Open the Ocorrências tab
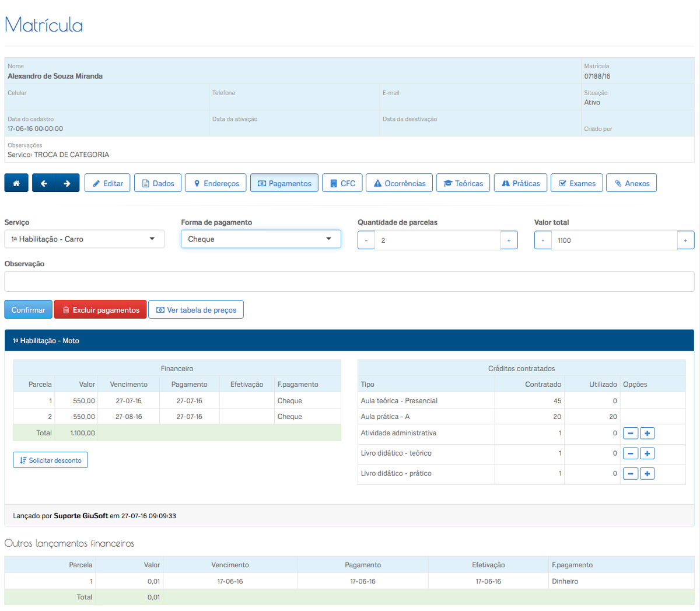 (x=399, y=183)
